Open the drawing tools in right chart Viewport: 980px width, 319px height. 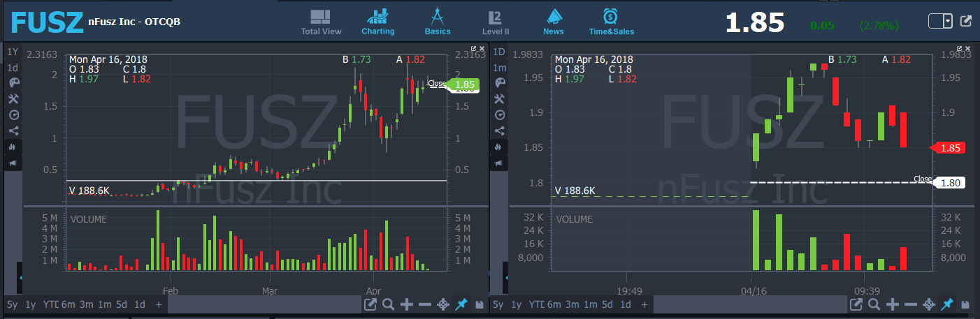click(x=500, y=98)
